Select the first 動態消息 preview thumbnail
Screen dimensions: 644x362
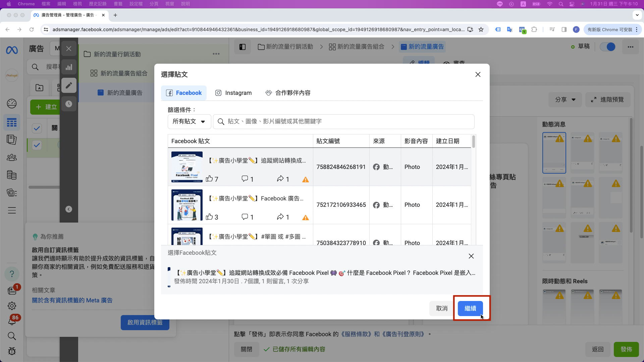pyautogui.click(x=554, y=153)
